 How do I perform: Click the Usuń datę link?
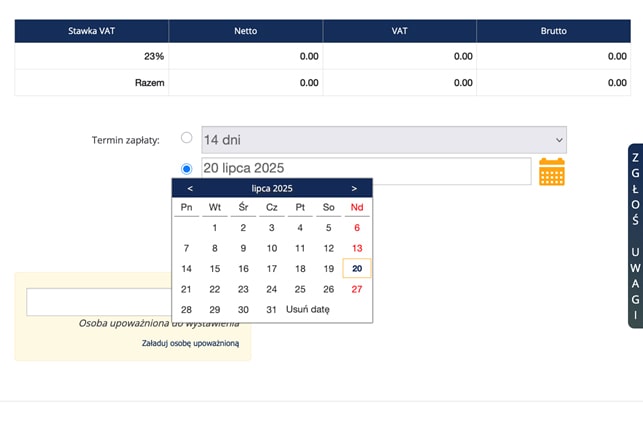(307, 309)
